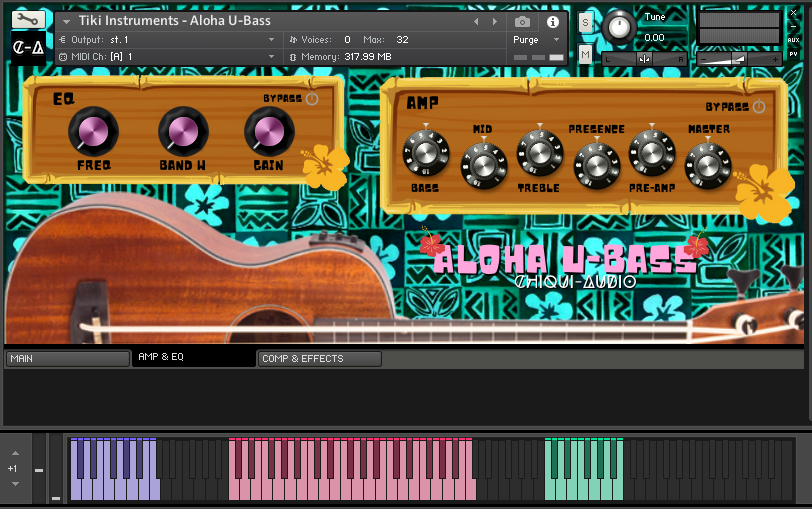Click the volume slider below the meter
Viewport: 812px width, 509px height.
738,60
